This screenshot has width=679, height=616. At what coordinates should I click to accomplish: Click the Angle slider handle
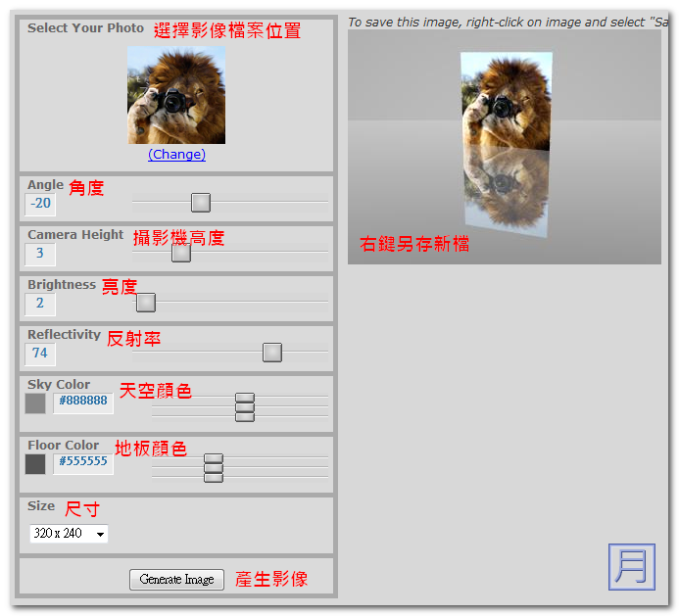201,203
